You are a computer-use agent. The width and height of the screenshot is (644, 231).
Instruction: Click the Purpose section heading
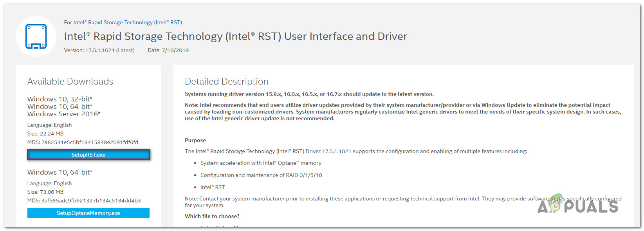195,140
